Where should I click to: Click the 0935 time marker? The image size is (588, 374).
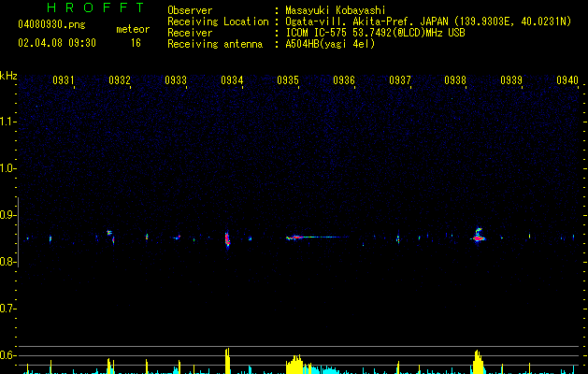288,80
